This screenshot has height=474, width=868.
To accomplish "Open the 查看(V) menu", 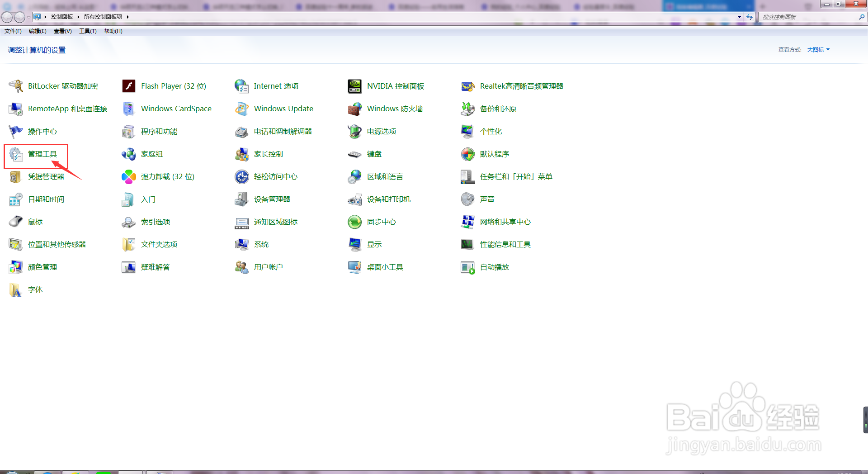I will coord(63,31).
